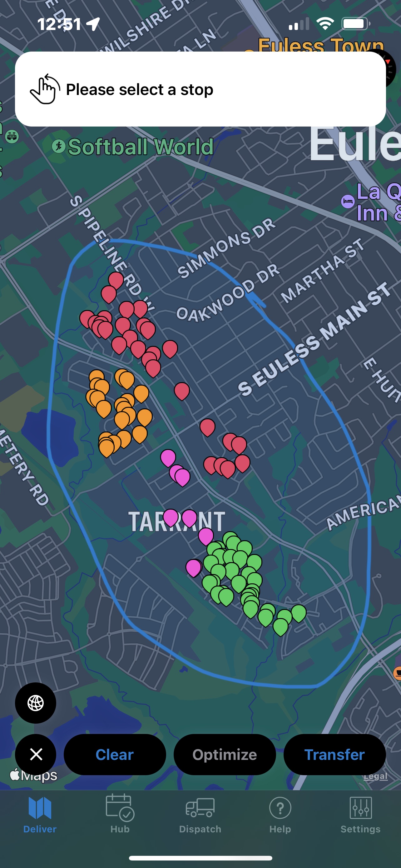Tap the stadium icon at the left map edge

point(12,137)
